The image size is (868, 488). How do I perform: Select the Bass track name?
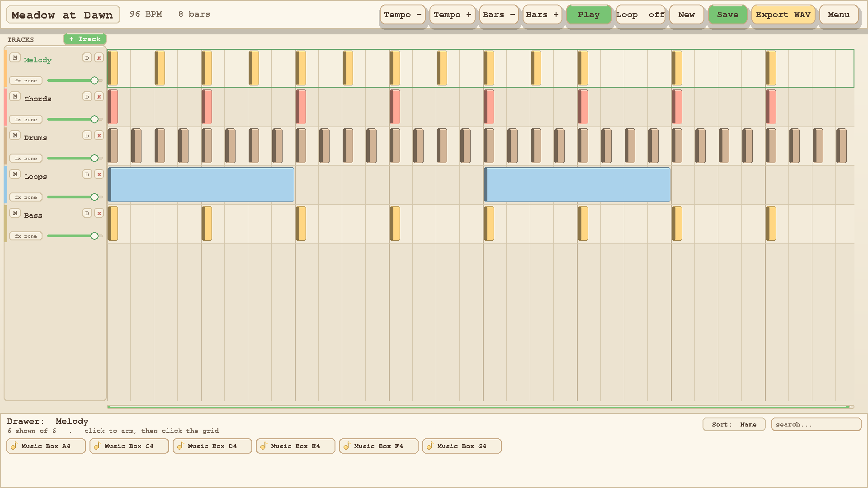point(33,216)
